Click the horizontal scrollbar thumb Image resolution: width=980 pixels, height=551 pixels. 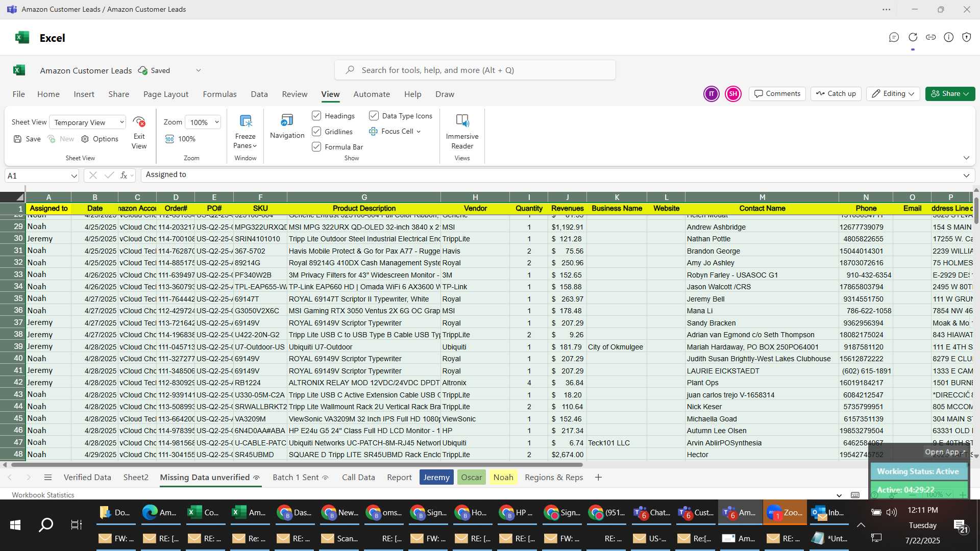click(x=297, y=465)
